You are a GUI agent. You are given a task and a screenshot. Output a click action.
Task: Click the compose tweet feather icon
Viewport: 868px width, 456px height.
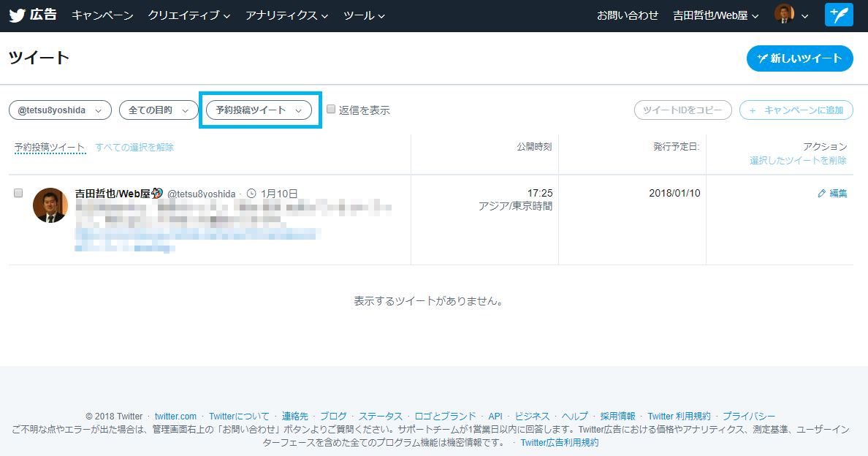[839, 15]
